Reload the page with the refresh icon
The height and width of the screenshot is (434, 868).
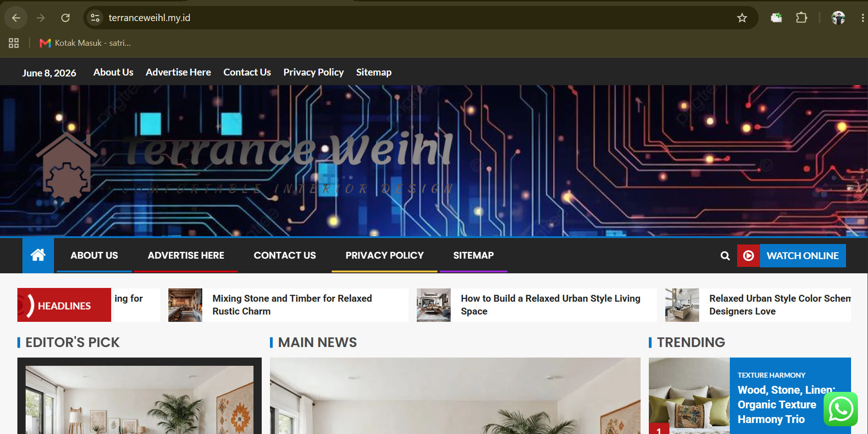(65, 18)
